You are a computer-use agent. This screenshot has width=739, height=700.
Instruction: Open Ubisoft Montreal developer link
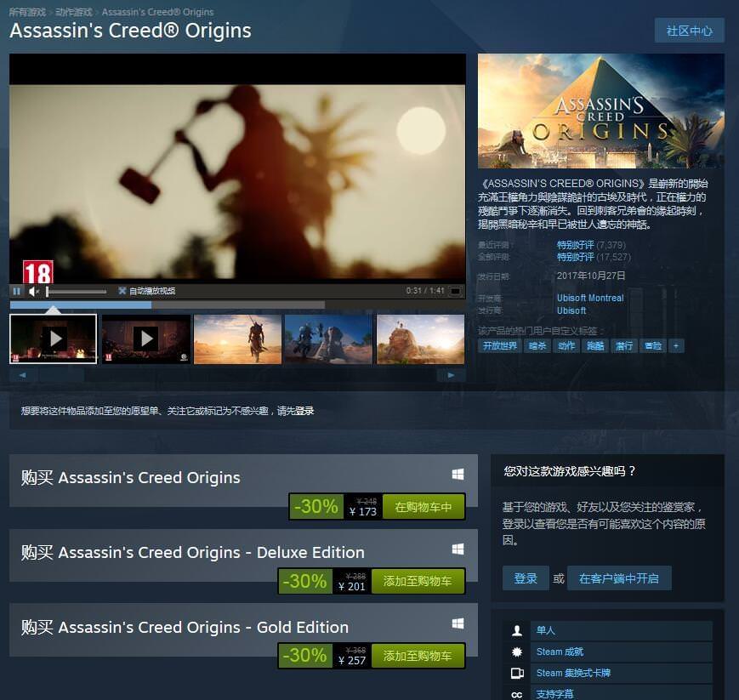(x=590, y=298)
